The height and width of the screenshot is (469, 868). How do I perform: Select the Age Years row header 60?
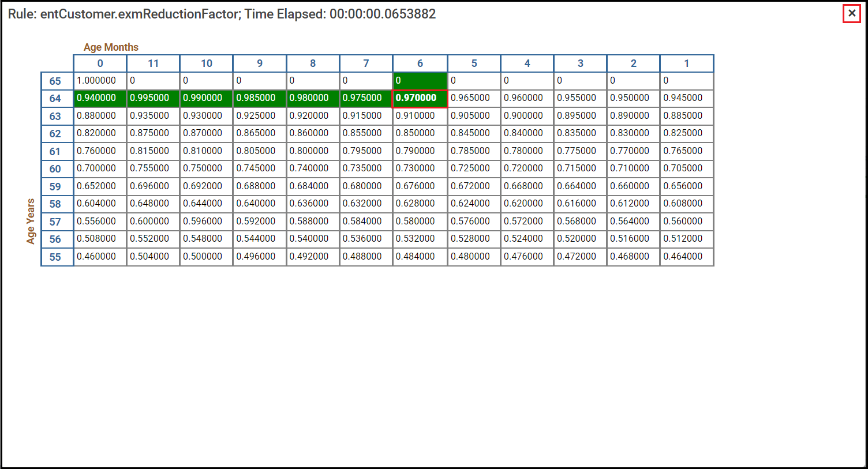(57, 169)
